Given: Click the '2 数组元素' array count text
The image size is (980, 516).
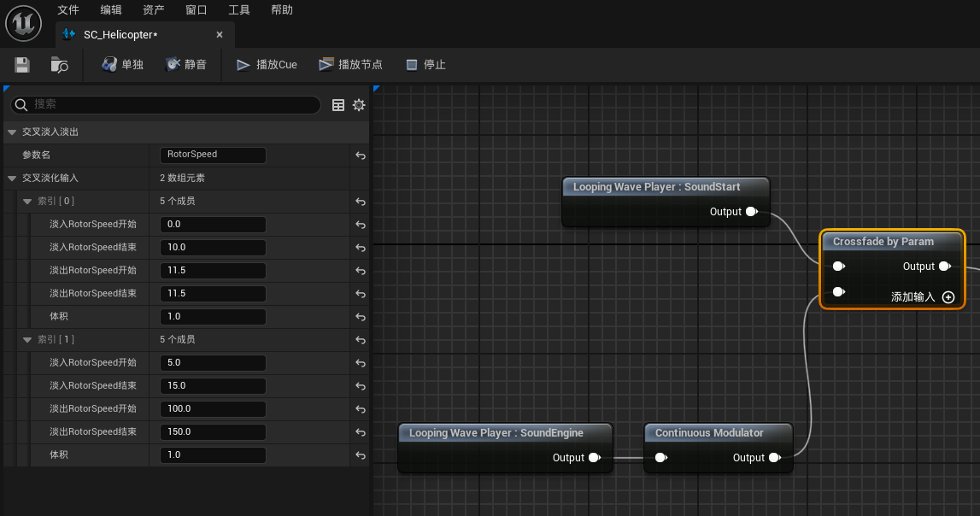Looking at the screenshot, I should click(x=182, y=179).
